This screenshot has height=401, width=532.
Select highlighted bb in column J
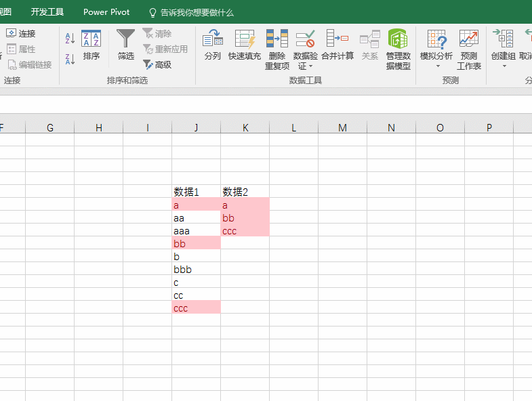196,243
